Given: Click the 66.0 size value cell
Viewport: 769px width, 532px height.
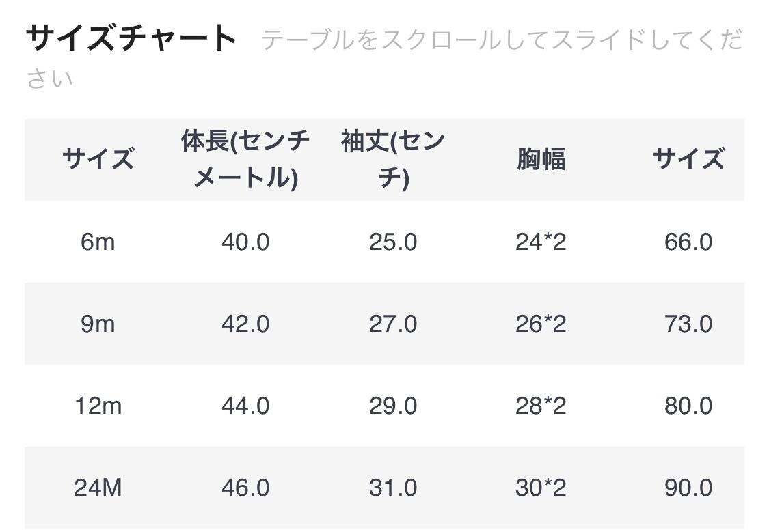Looking at the screenshot, I should (x=688, y=242).
